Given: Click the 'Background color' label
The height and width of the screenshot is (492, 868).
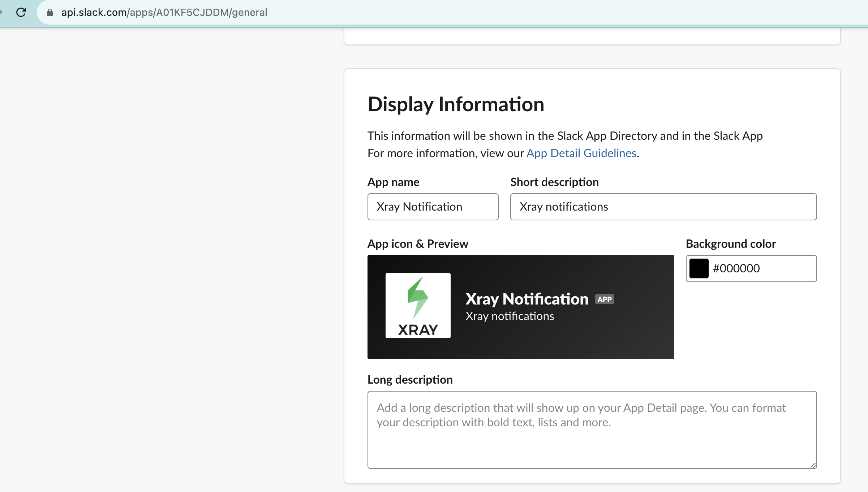Looking at the screenshot, I should point(731,244).
